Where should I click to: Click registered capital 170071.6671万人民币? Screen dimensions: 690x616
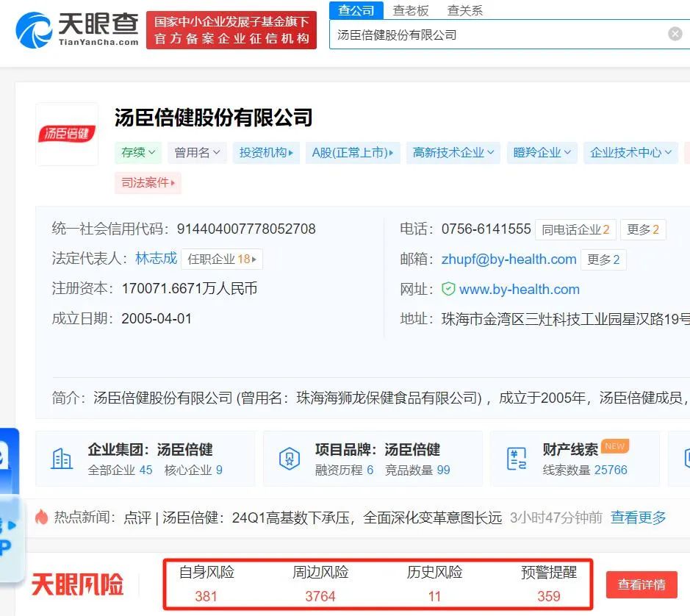click(x=190, y=288)
